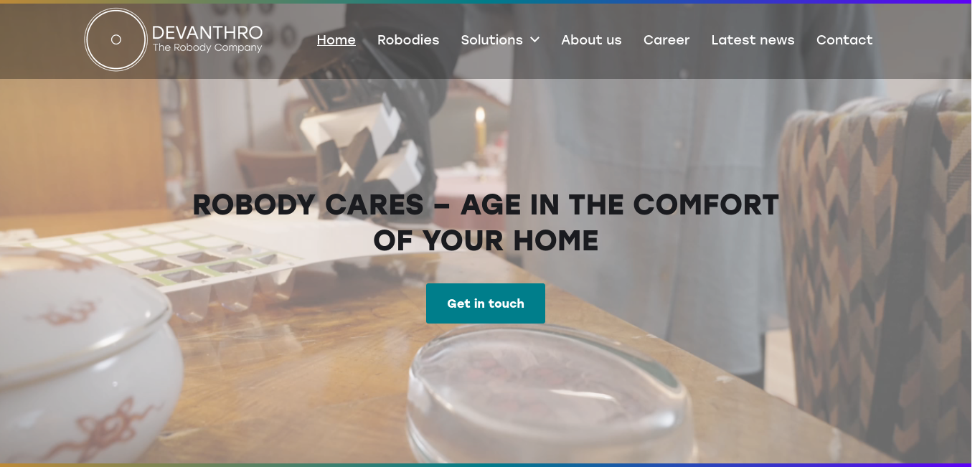Visit the Career link
Image resolution: width=980 pixels, height=467 pixels.
coord(666,40)
